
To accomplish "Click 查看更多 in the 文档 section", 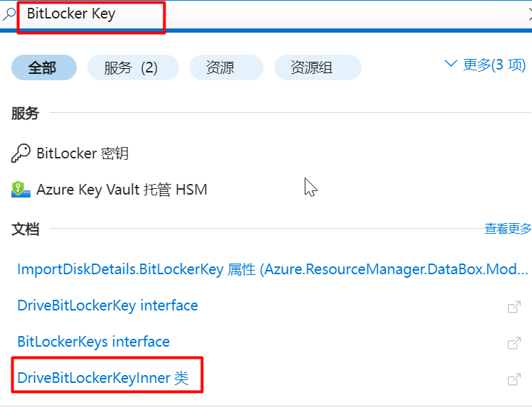I will 508,229.
